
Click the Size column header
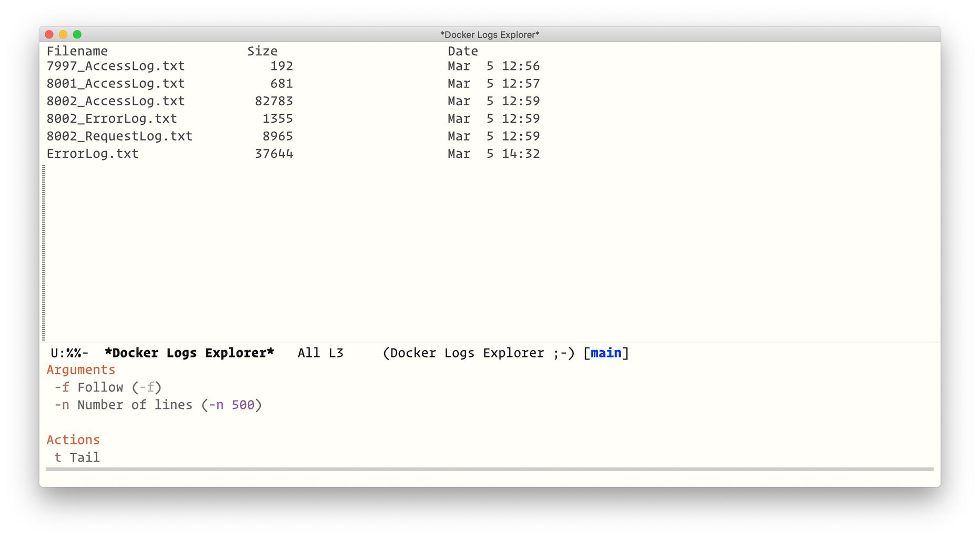[x=262, y=51]
